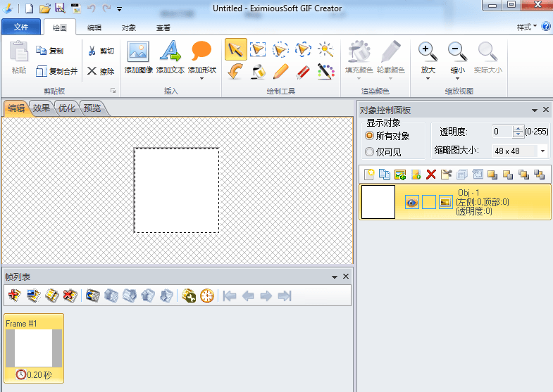The image size is (553, 392).
Task: Switch to the 效果 tab
Action: pyautogui.click(x=41, y=108)
